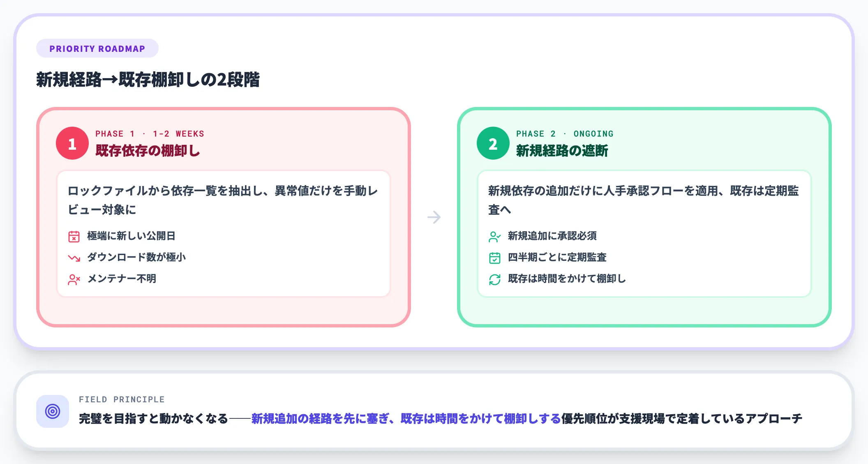Click the FIELD PRINCIPLE label

[x=122, y=399]
